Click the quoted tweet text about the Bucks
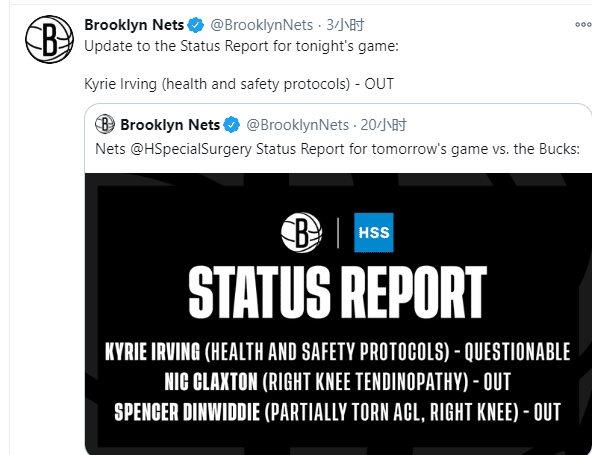This screenshot has width=592, height=455. point(338,149)
